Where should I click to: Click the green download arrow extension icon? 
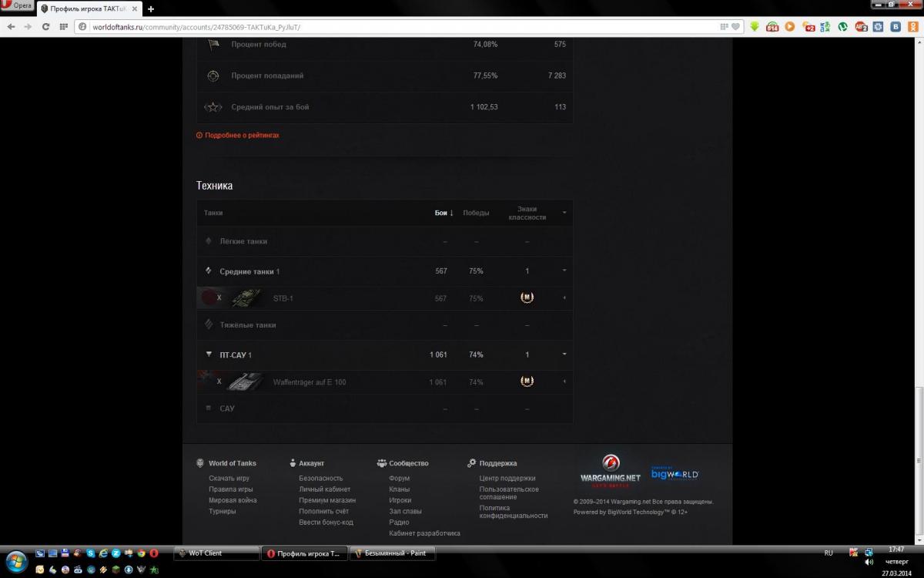755,26
